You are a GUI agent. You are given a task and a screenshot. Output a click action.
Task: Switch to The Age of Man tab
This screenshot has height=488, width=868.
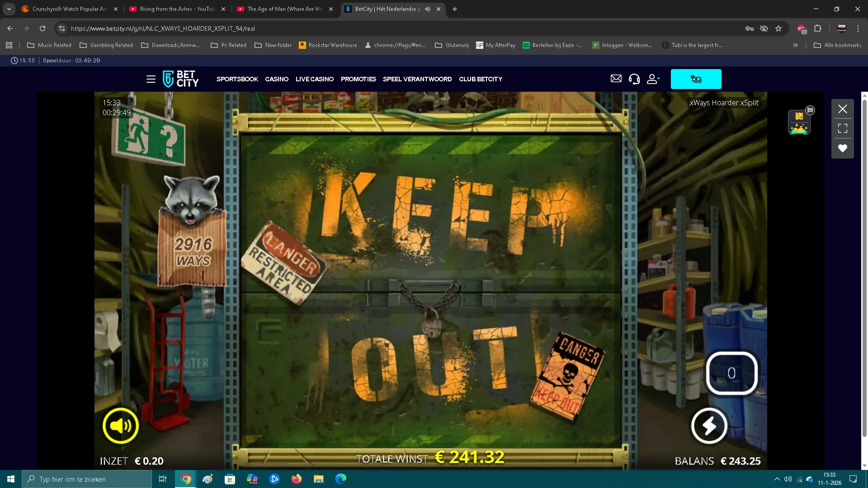coord(285,9)
